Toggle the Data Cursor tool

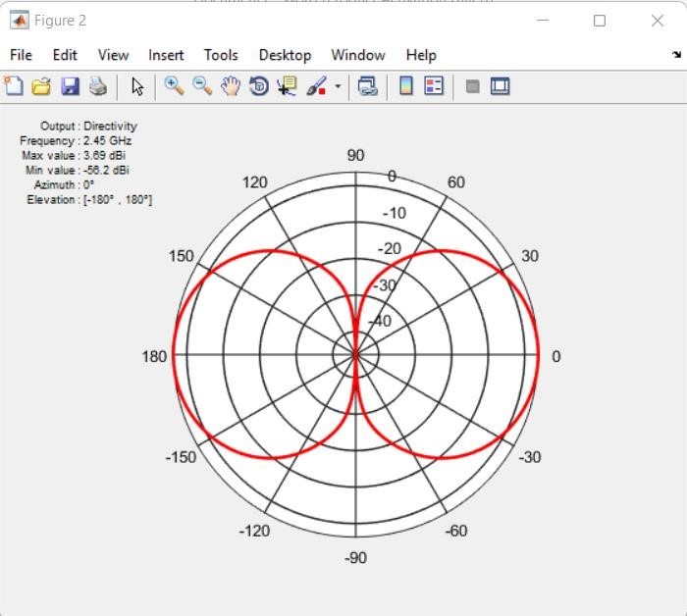(287, 86)
